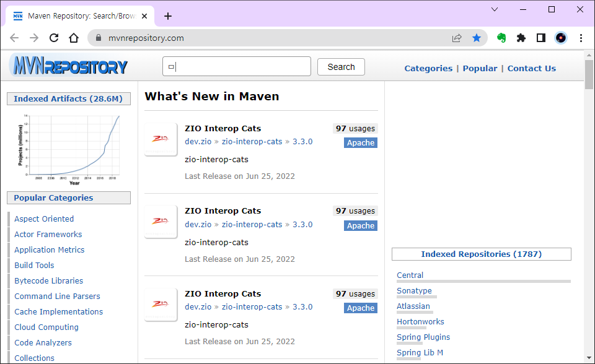Click 97 usages in third result
The width and height of the screenshot is (595, 364).
coord(355,294)
